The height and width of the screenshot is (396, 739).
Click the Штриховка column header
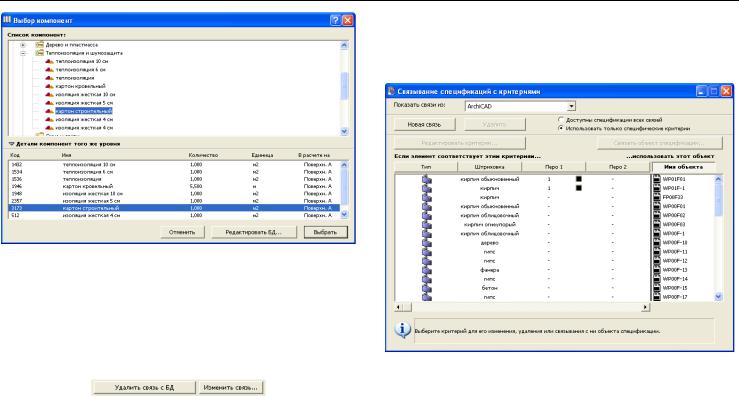(489, 167)
